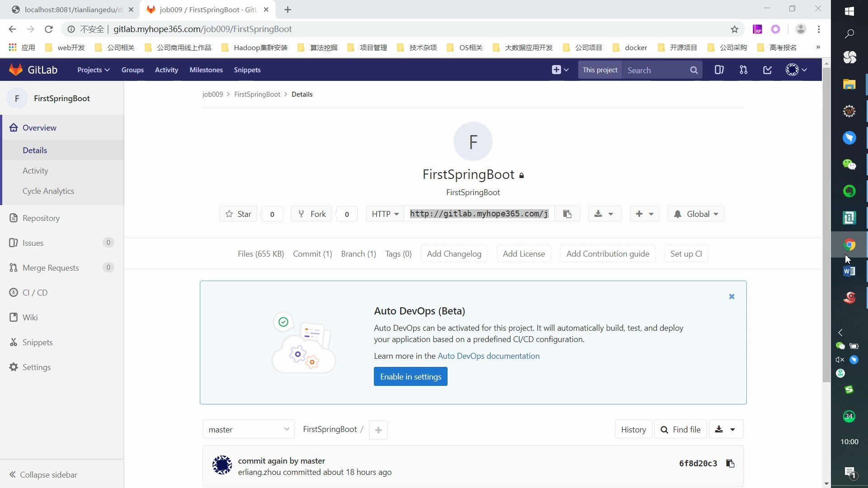Mute system volume in the taskbar tray
Image resolution: width=868 pixels, height=488 pixels.
tap(840, 360)
